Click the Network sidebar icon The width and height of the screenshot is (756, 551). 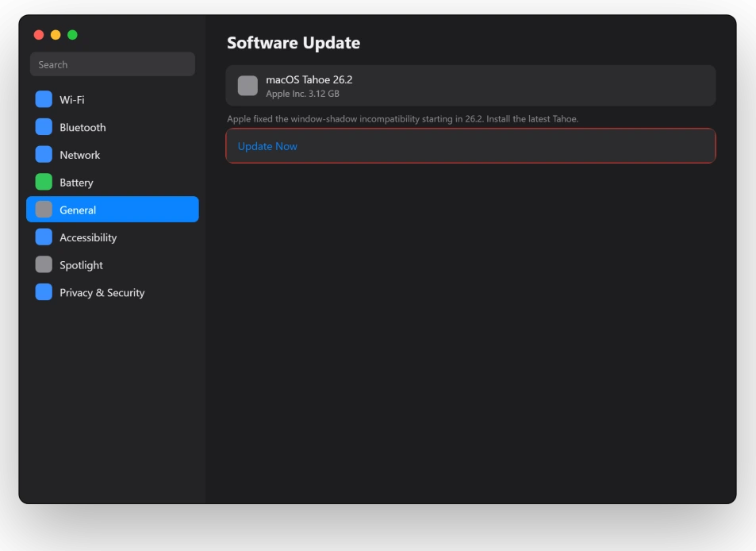pyautogui.click(x=44, y=154)
